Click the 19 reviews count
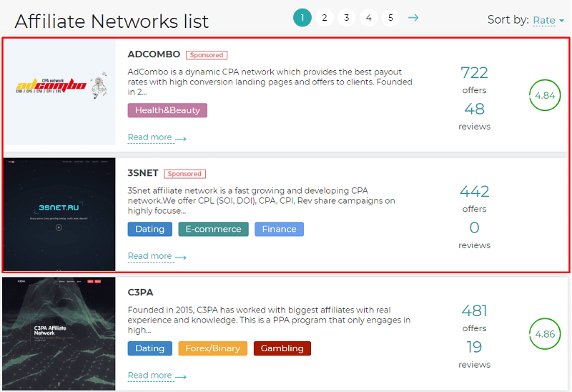 [x=474, y=347]
